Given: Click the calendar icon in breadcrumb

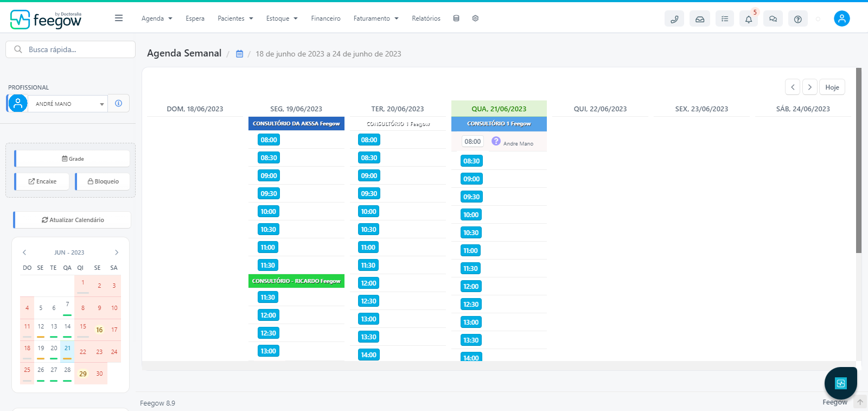Looking at the screenshot, I should [x=239, y=54].
